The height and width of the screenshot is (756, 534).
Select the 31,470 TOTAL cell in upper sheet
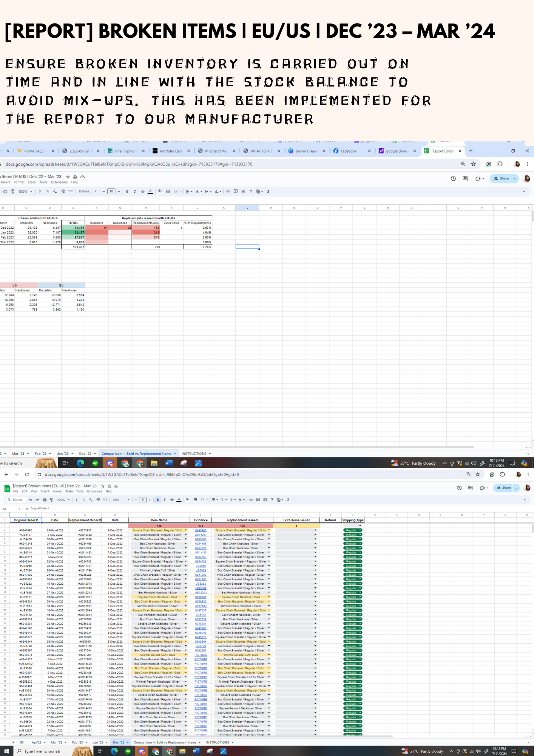point(73,228)
